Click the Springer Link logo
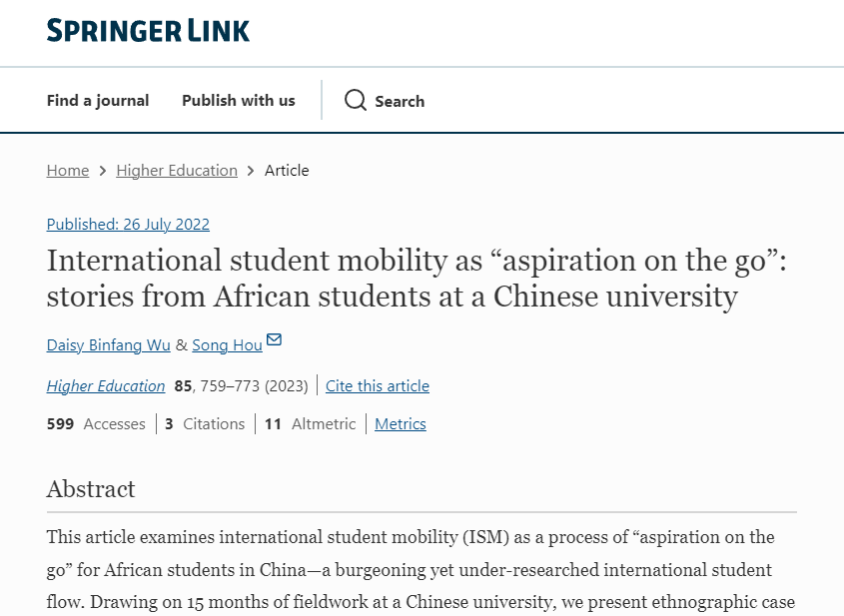844x616 pixels. (148, 31)
